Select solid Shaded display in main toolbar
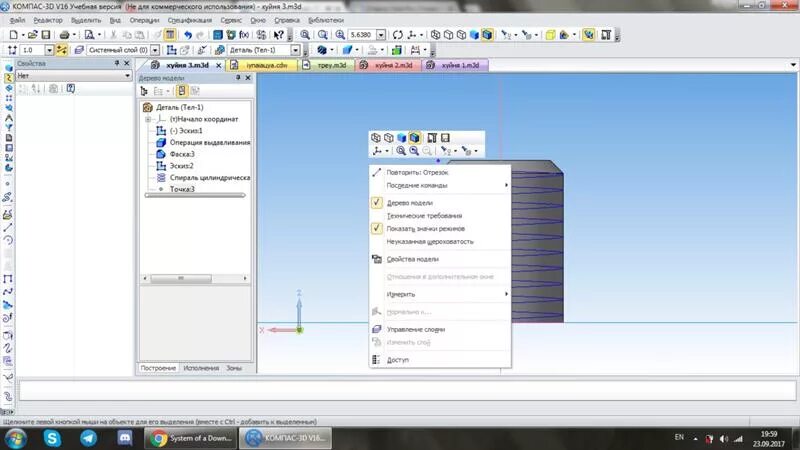Screen dimensions: 800x450 click(x=474, y=35)
